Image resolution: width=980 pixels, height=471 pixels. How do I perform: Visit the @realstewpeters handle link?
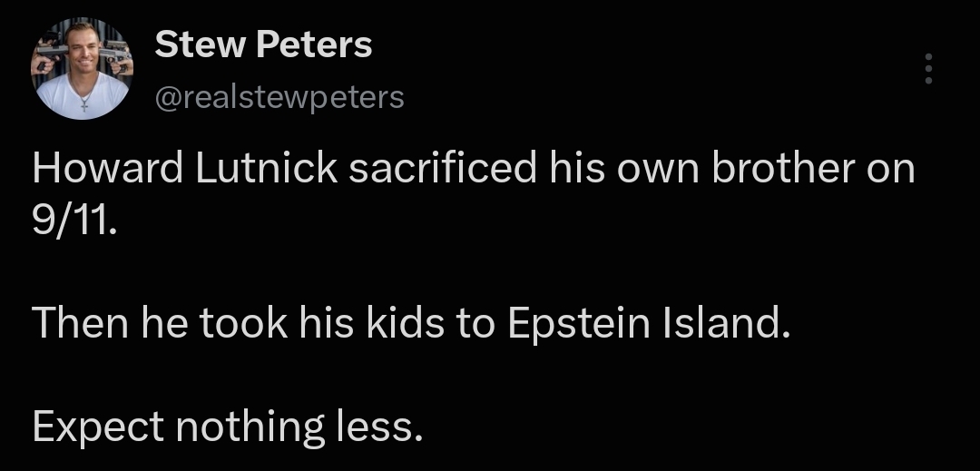[279, 98]
